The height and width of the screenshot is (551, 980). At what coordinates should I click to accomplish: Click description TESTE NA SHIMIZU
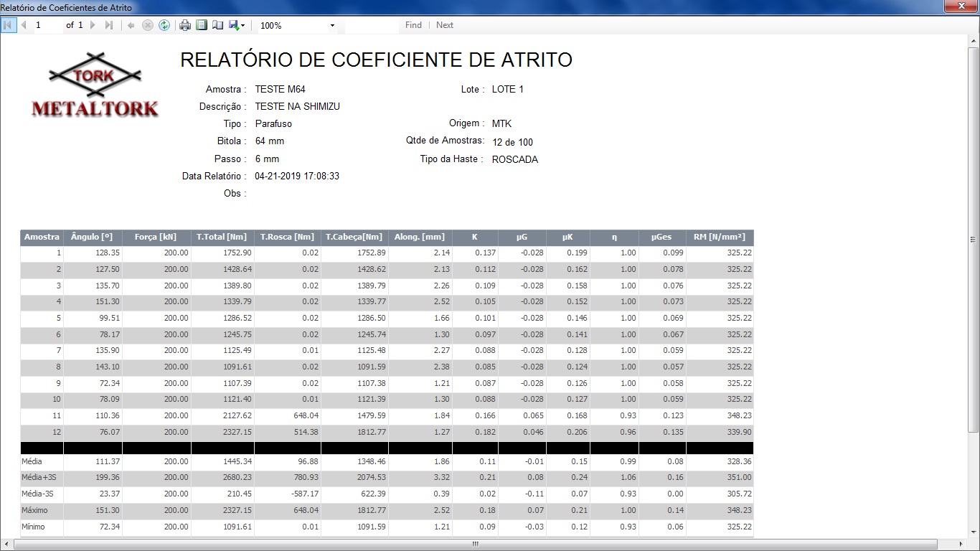298,106
